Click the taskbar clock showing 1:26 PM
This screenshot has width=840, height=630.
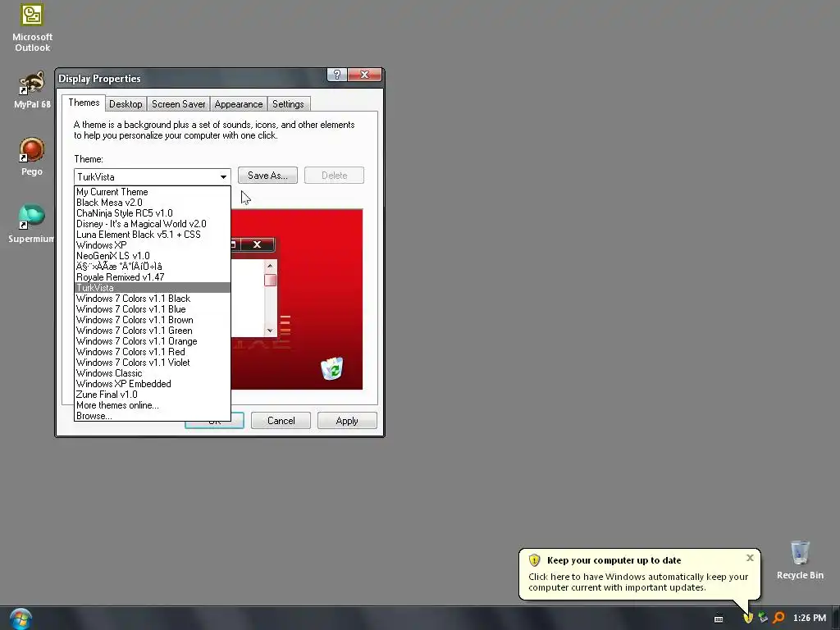(809, 618)
